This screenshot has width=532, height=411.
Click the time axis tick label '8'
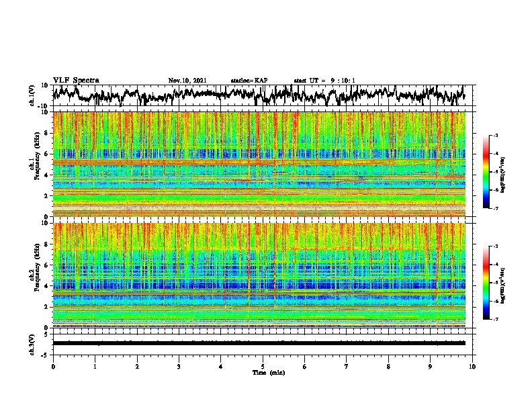click(x=388, y=367)
